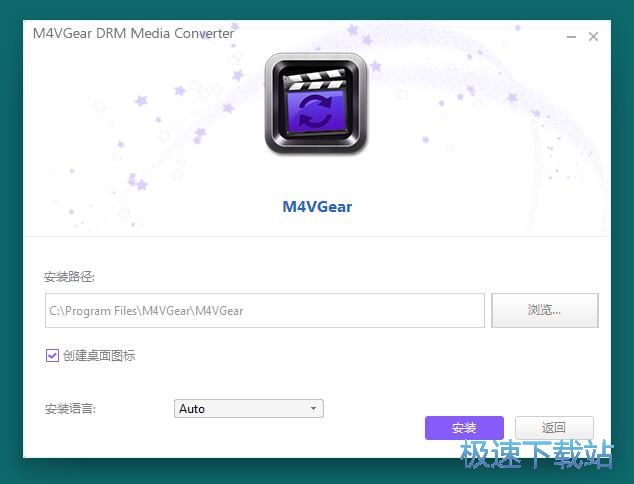Click the install path input field
This screenshot has width=634, height=484.
tap(265, 311)
